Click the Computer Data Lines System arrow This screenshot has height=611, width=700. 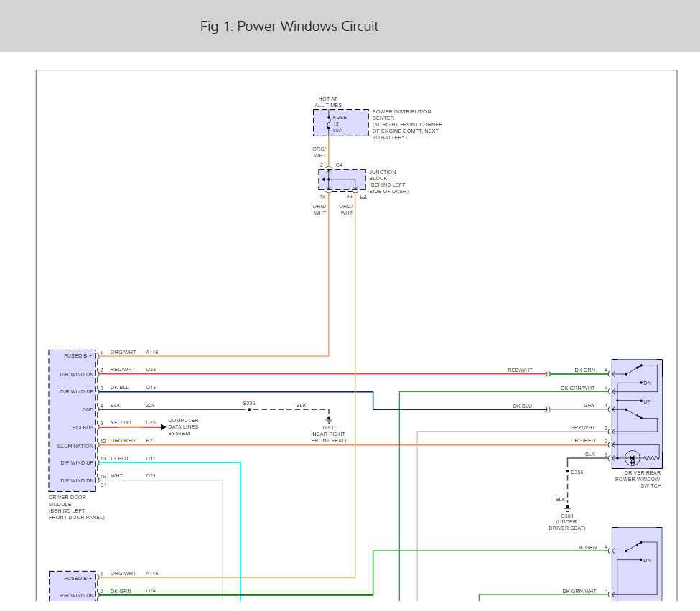point(164,427)
